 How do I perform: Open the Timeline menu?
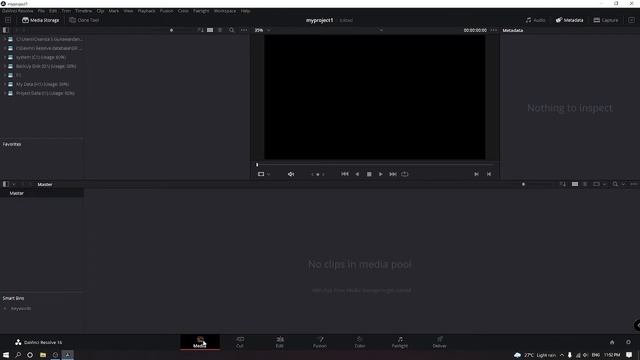pos(84,11)
